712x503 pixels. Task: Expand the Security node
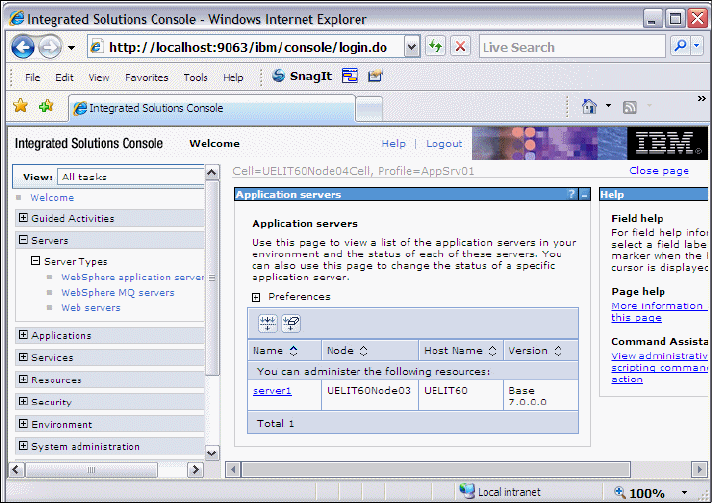(23, 401)
